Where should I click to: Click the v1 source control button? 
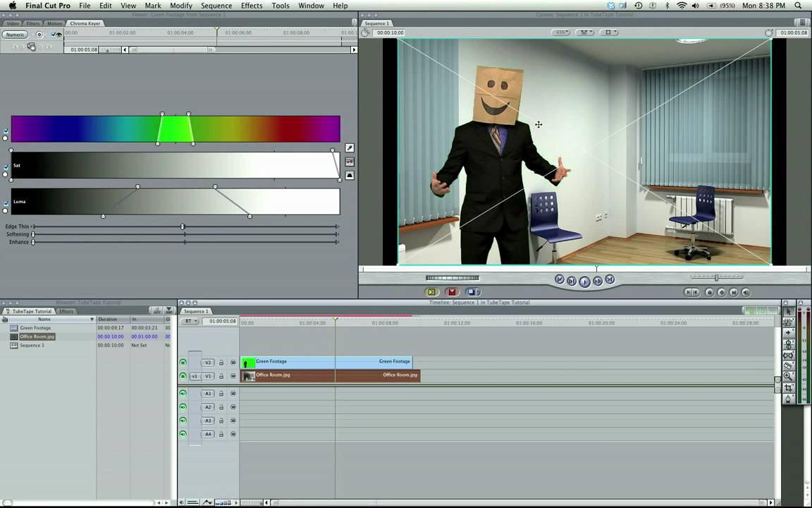195,376
